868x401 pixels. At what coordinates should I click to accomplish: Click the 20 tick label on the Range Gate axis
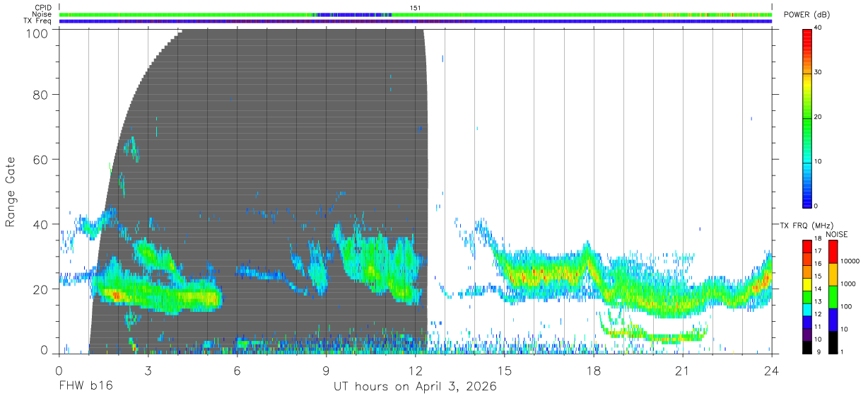40,289
